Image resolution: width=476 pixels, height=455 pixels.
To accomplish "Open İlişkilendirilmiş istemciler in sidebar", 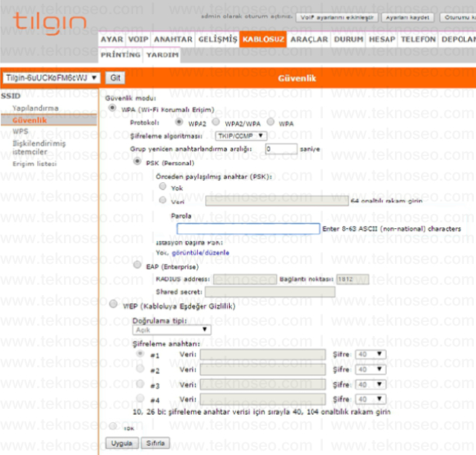I will (x=39, y=147).
